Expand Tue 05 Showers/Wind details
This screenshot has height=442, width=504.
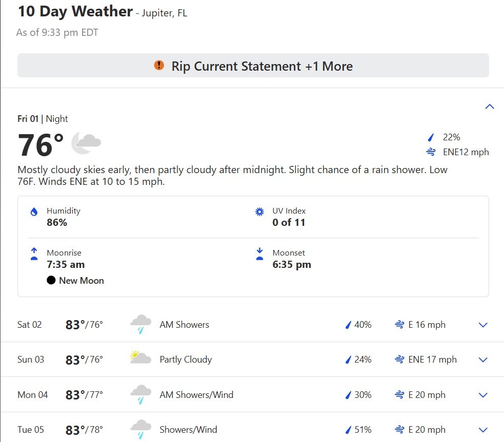click(x=483, y=430)
